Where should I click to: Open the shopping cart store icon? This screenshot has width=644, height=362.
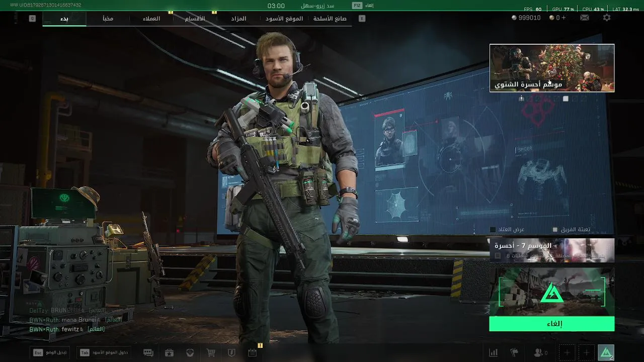click(211, 353)
